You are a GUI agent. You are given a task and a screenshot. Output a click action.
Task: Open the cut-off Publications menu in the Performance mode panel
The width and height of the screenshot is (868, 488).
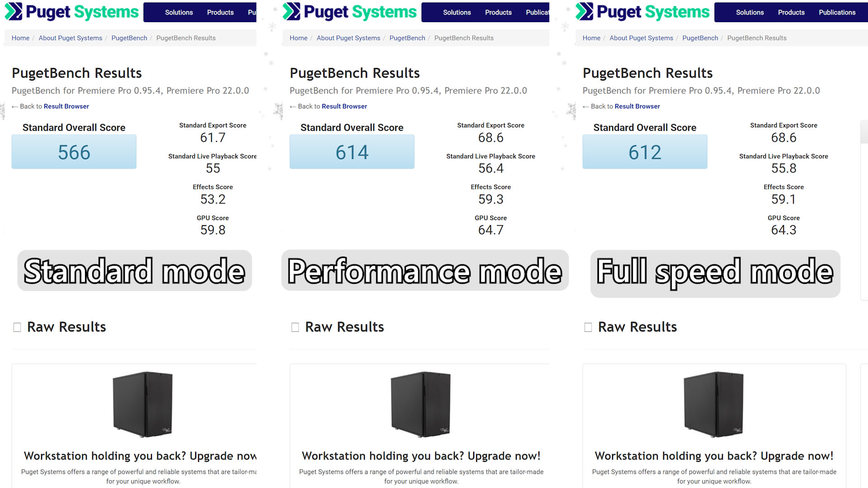pyautogui.click(x=538, y=12)
